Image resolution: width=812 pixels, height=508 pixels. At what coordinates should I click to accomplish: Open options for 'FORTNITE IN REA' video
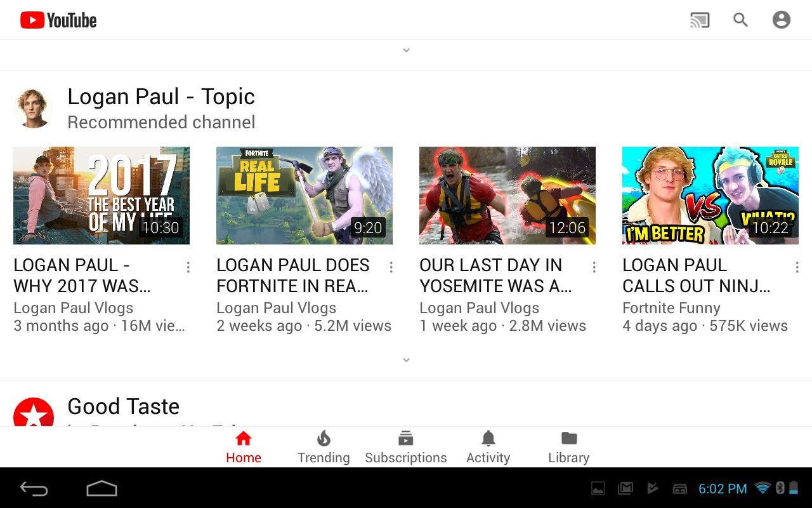click(391, 267)
